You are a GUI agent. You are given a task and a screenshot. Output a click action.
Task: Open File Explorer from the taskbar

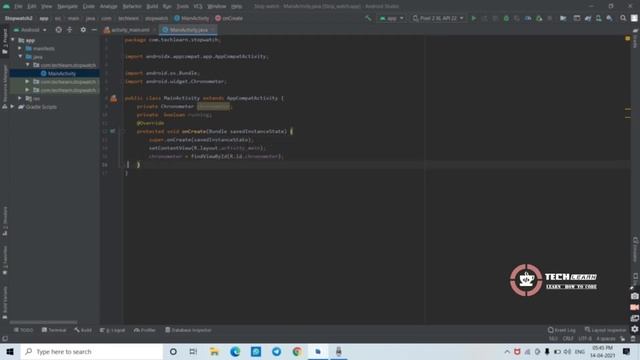coord(214,351)
